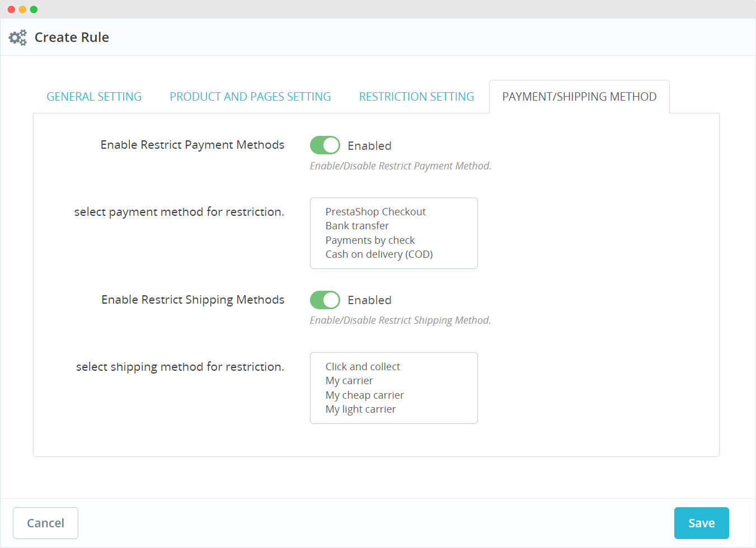This screenshot has width=756, height=548.
Task: Click the Cancel button
Action: coord(45,523)
